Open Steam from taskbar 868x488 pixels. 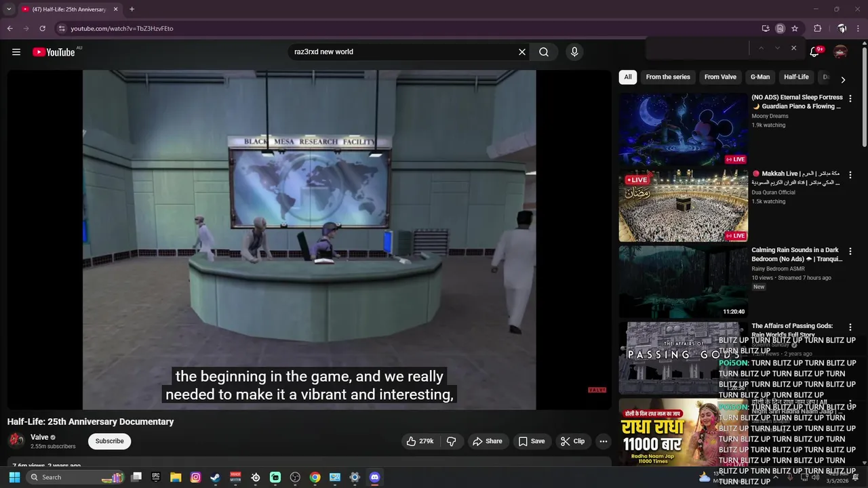tap(215, 477)
